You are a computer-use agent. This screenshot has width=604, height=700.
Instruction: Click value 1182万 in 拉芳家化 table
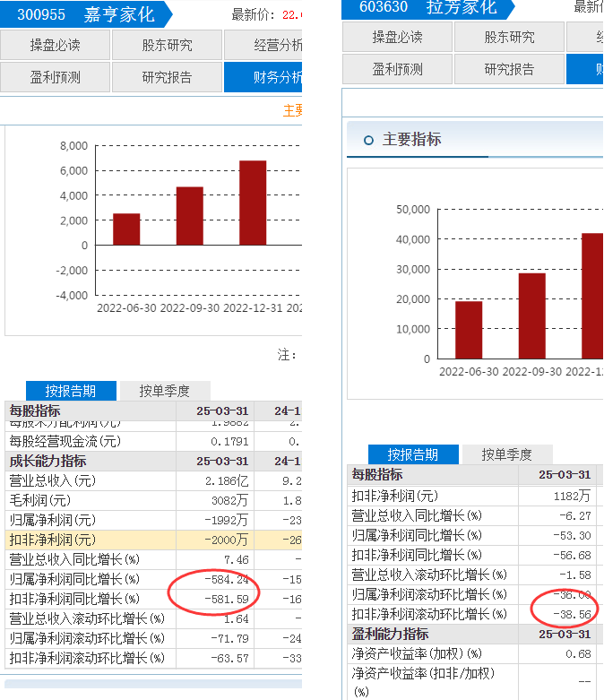coord(572,496)
